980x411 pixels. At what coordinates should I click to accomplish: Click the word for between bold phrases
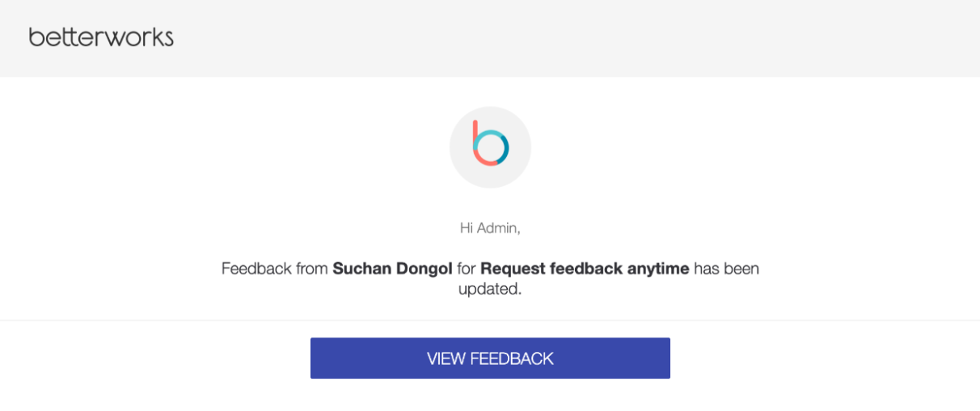pos(467,269)
